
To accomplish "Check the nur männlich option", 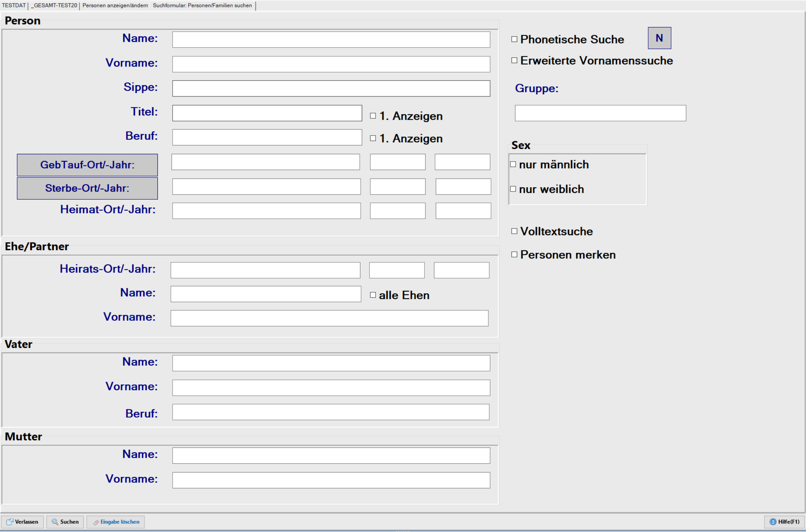I will click(x=513, y=164).
